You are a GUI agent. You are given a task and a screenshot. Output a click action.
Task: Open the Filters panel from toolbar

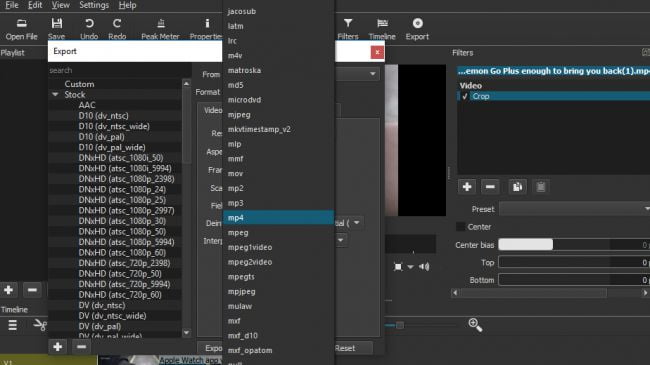point(348,29)
